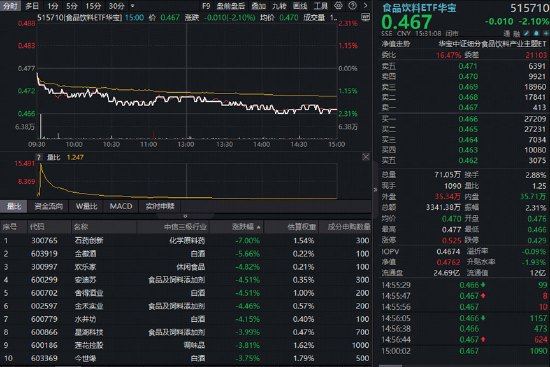
Task: Select row 今世缘 603369
Action: pos(186,358)
